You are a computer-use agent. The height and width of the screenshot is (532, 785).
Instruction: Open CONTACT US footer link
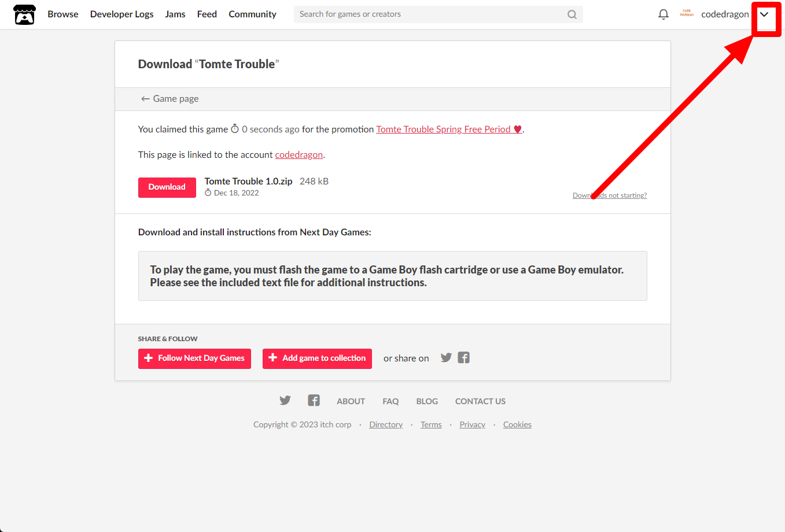coord(480,401)
